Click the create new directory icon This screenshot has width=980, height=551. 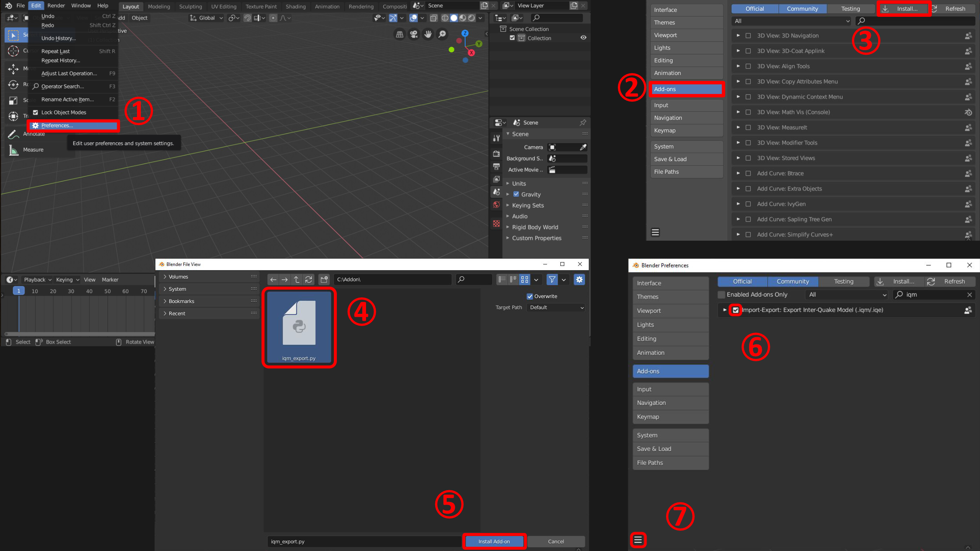click(x=324, y=280)
